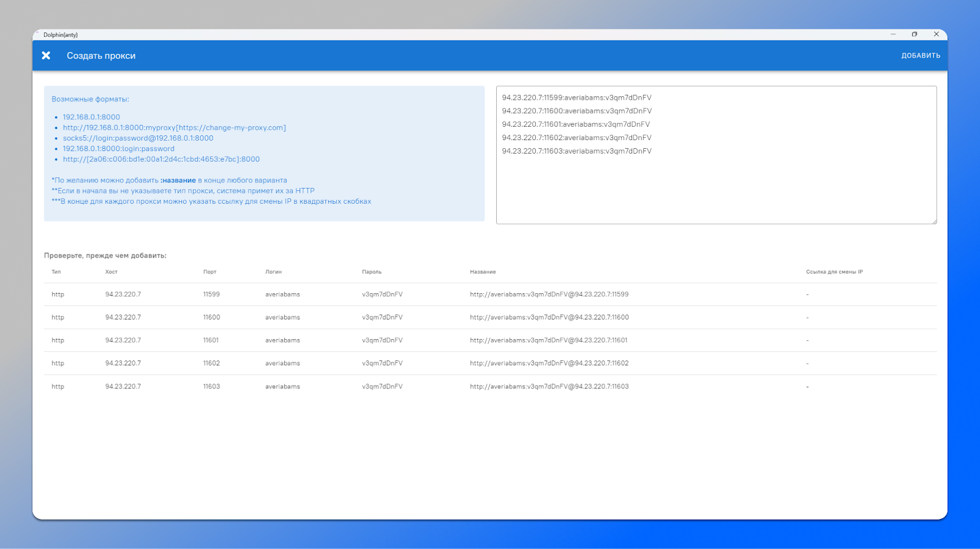
Task: Click the name ending in 7:11601
Action: point(549,340)
